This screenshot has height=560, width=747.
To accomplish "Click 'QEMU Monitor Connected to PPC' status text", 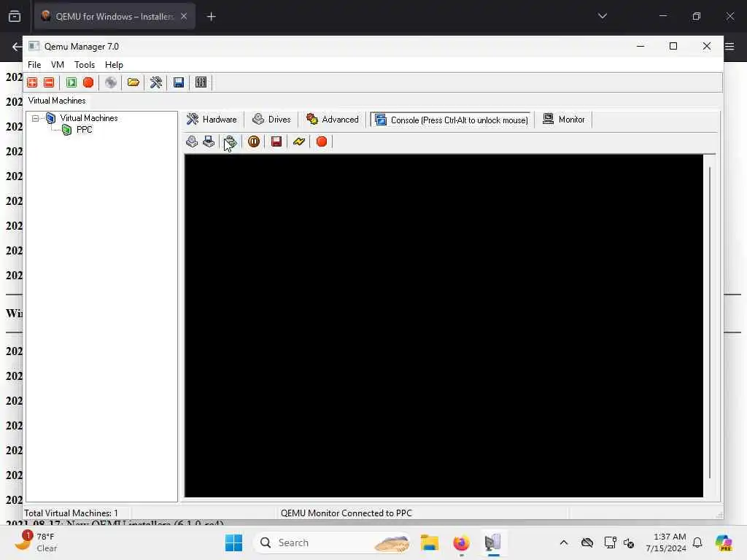I will pyautogui.click(x=347, y=513).
